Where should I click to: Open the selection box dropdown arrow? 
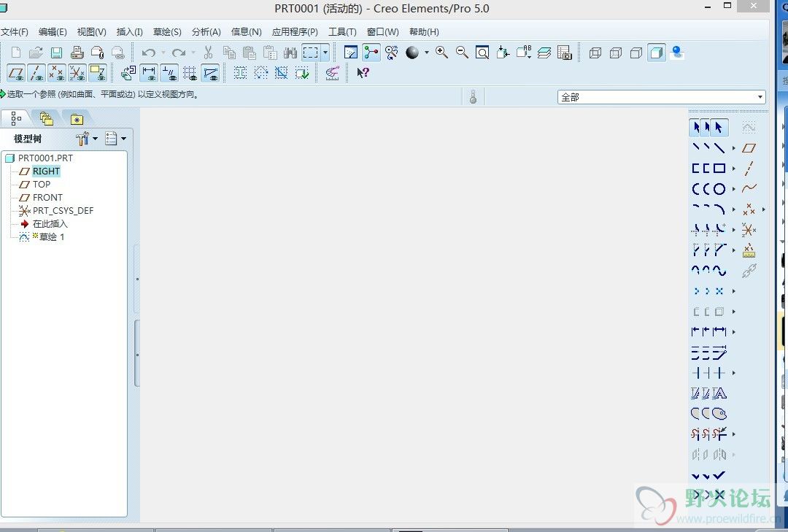pos(325,53)
